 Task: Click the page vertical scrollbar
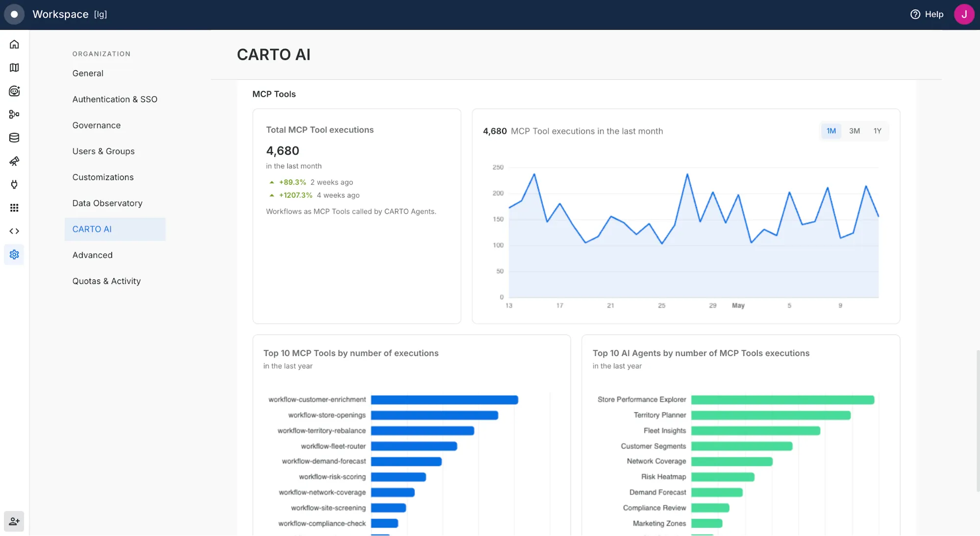click(977, 421)
